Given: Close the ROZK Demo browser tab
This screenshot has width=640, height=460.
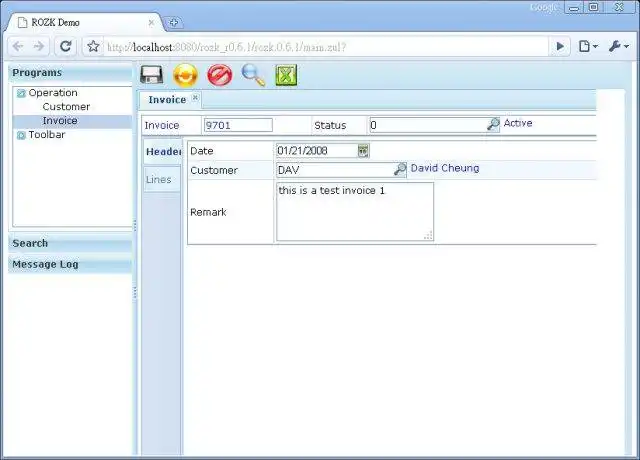Looking at the screenshot, I should 151,23.
